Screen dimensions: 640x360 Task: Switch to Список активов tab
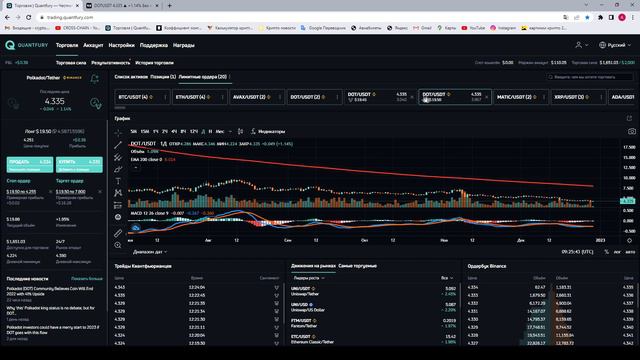(131, 77)
